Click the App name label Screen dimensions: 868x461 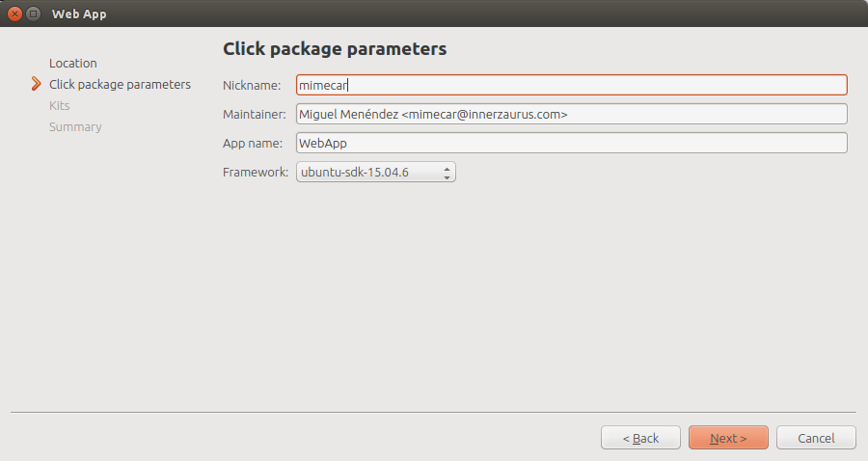coord(253,143)
